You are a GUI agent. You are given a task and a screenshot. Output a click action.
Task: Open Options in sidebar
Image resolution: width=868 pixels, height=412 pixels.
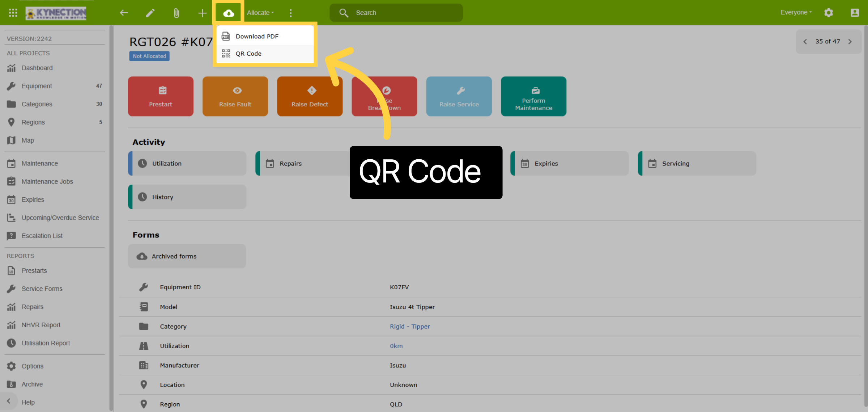(54, 366)
